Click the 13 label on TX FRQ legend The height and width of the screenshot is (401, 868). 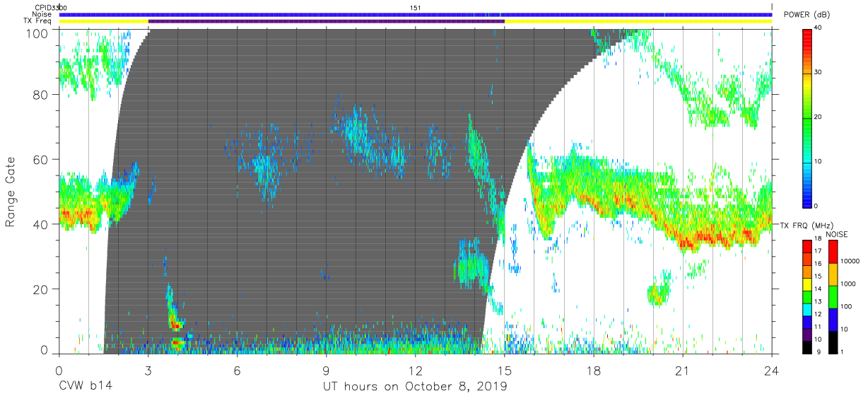(818, 301)
